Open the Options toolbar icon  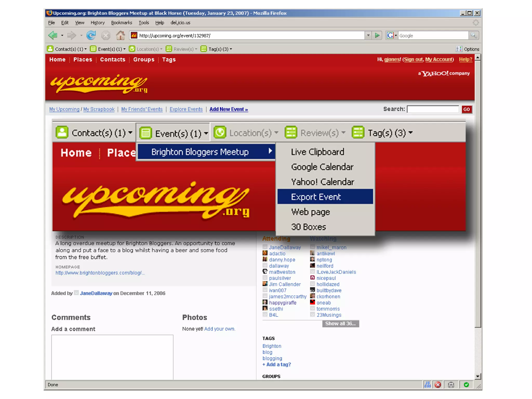click(459, 49)
